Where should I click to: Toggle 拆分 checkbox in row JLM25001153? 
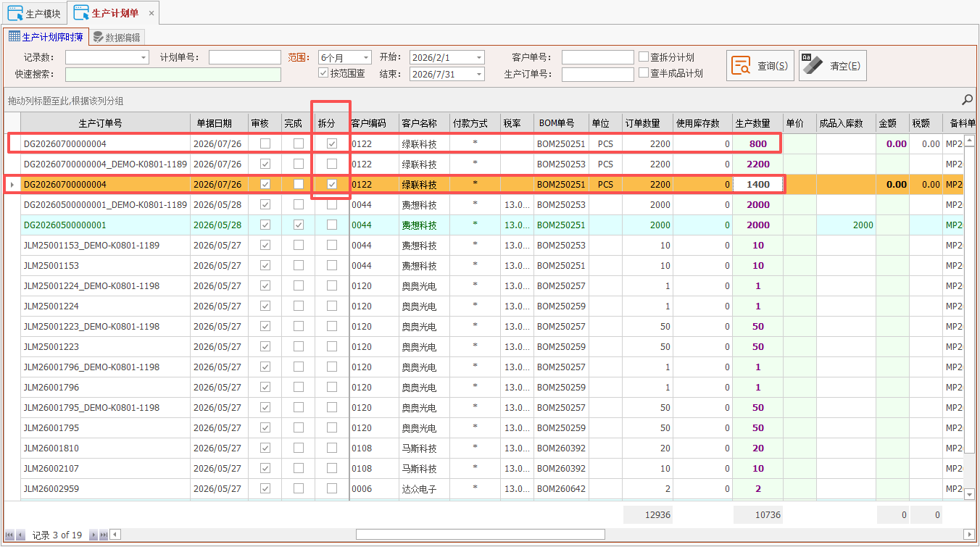[332, 266]
